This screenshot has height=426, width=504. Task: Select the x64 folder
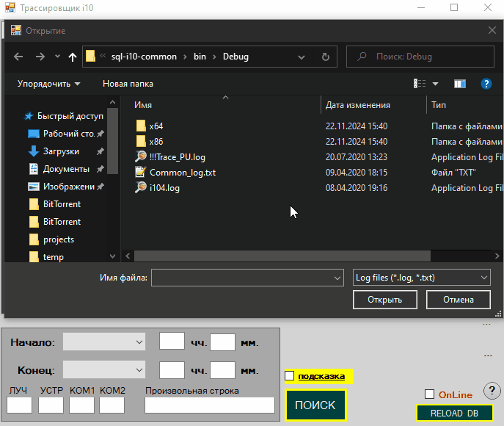coord(150,126)
